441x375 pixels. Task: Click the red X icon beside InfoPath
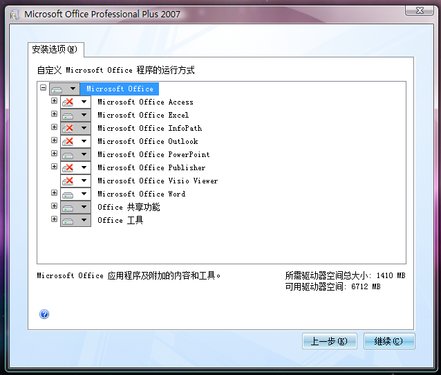(x=68, y=128)
